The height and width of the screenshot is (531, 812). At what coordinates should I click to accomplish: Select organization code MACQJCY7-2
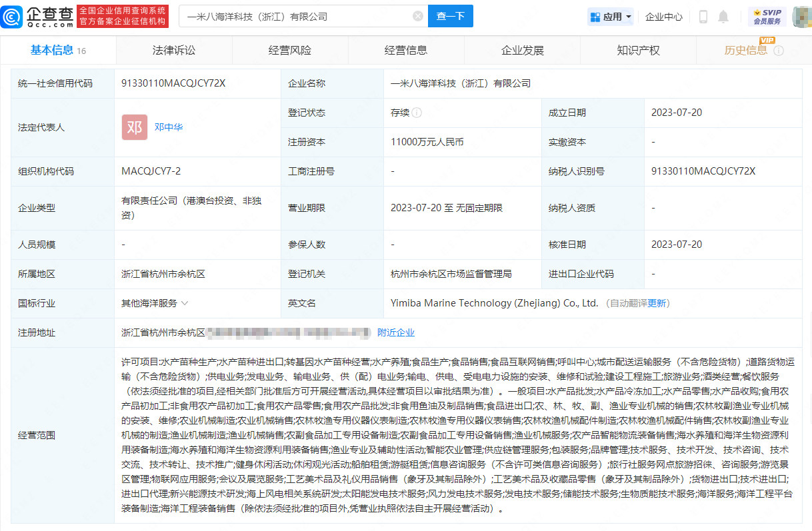(x=151, y=171)
